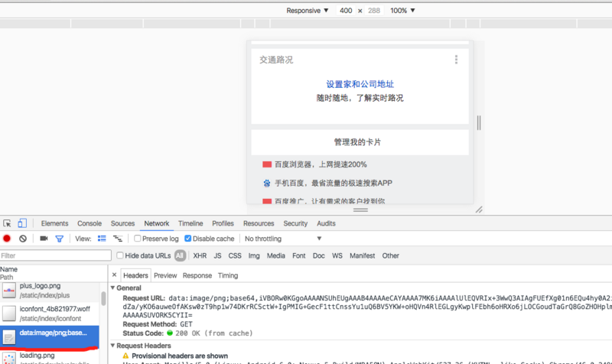Toggle the blue filter funnel icon
Image resolution: width=612 pixels, height=364 pixels.
point(60,239)
